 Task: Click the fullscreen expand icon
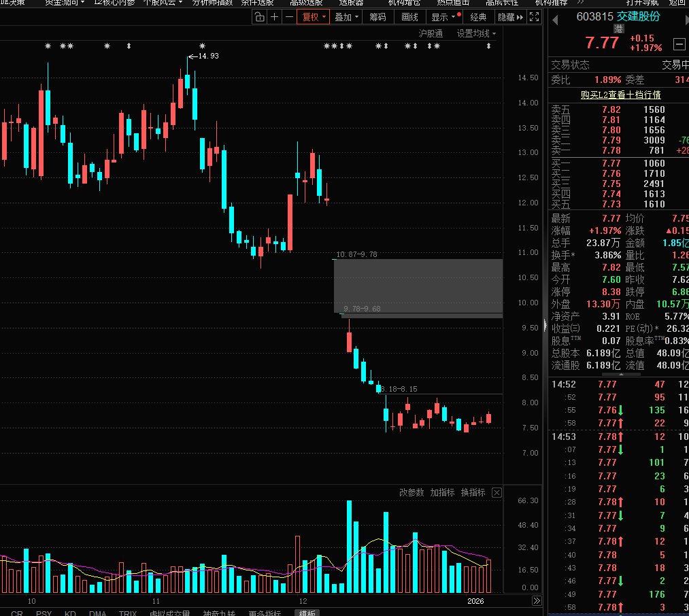tap(535, 17)
